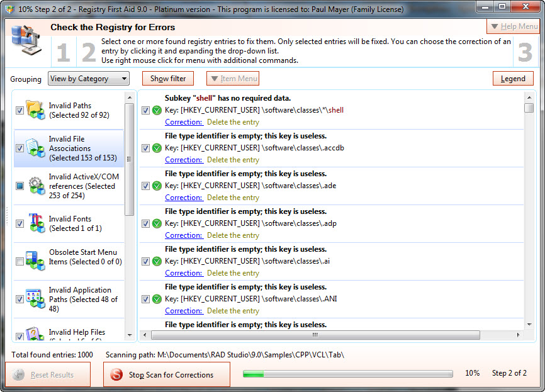Click the Invalid Paths category icon
Screen dimensions: 545x392
[35, 110]
